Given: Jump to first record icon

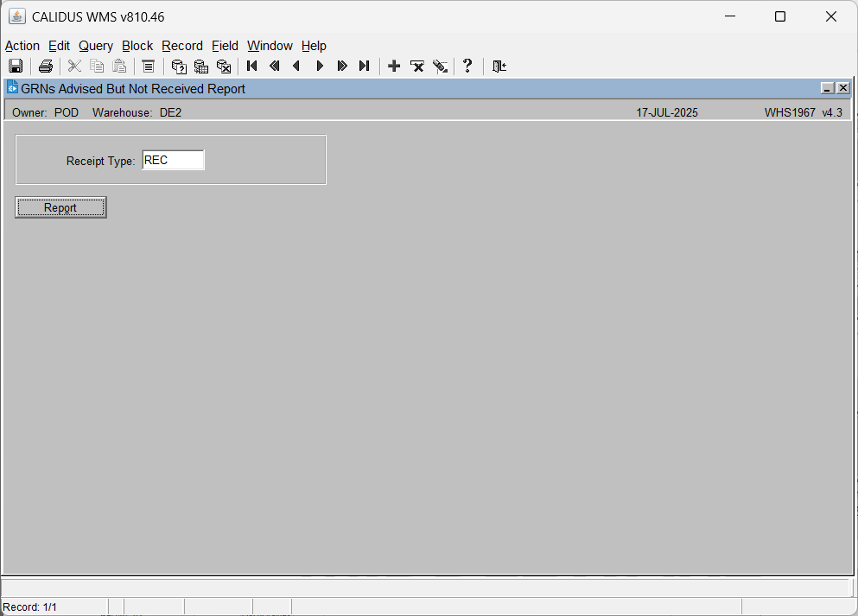Looking at the screenshot, I should (x=252, y=67).
